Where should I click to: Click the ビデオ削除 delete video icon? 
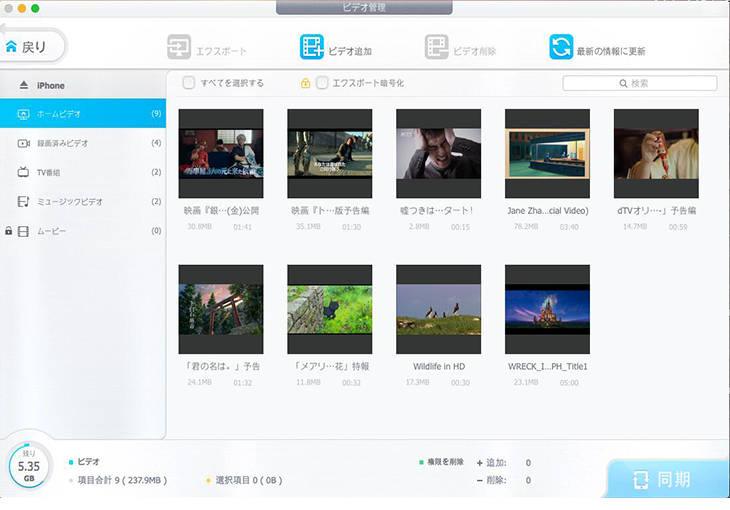point(436,48)
